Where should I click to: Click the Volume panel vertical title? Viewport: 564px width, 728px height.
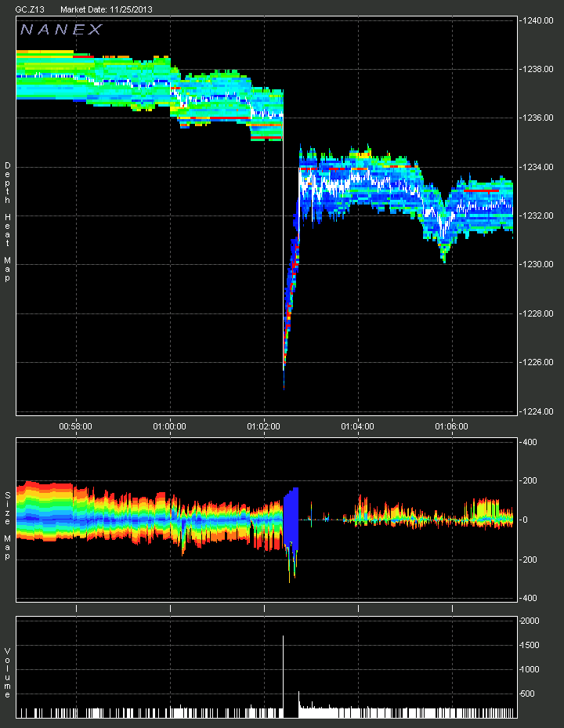tap(7, 673)
